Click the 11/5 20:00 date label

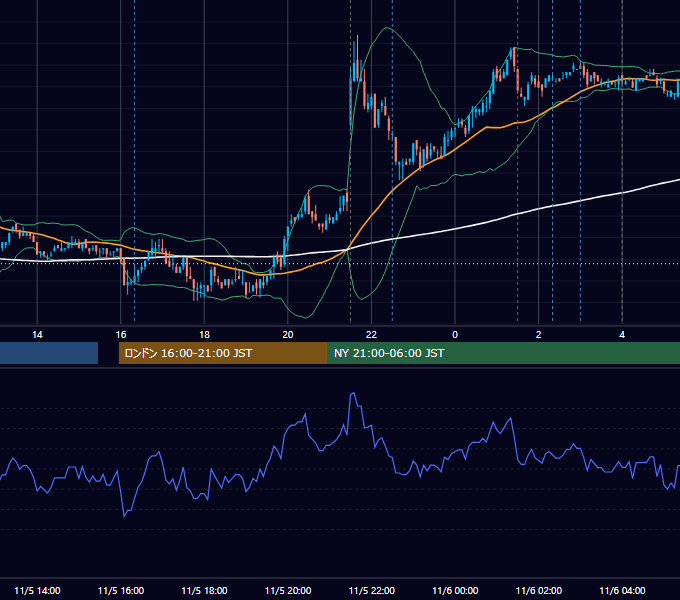(x=288, y=590)
